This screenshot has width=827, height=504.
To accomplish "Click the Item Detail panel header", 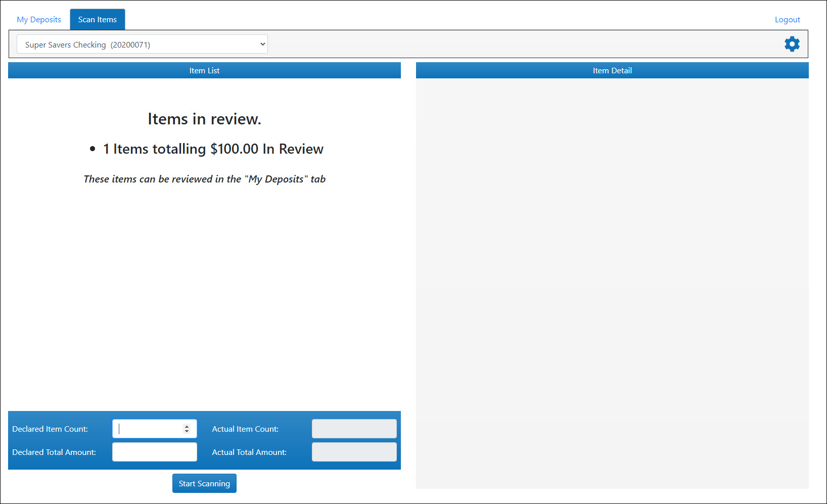I will pyautogui.click(x=612, y=71).
